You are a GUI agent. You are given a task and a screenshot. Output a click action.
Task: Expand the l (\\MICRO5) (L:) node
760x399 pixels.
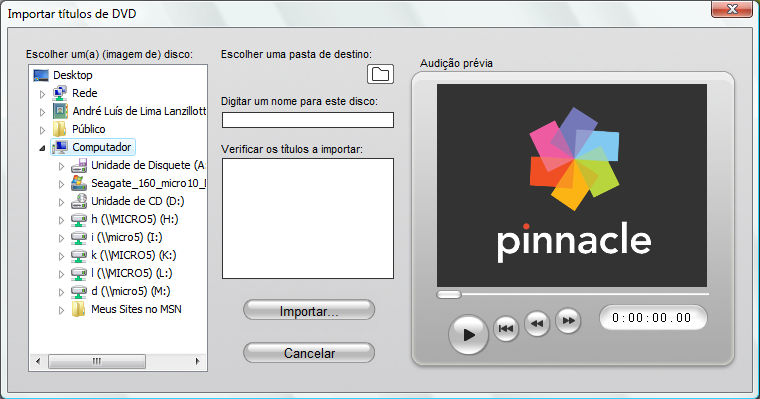62,274
